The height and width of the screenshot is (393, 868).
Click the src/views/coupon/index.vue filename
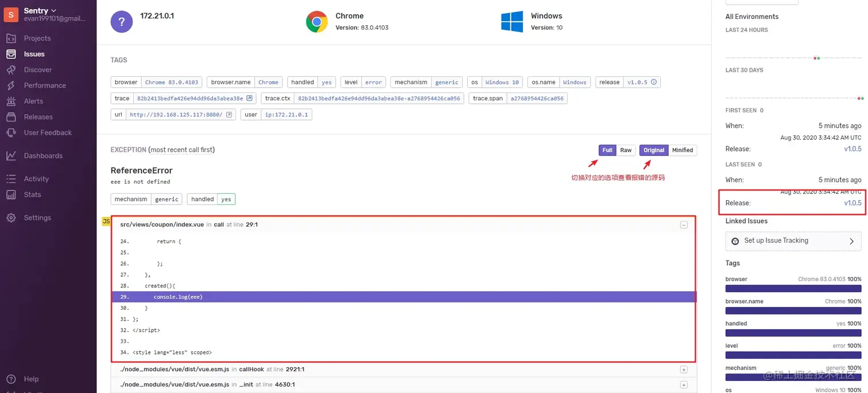(162, 225)
